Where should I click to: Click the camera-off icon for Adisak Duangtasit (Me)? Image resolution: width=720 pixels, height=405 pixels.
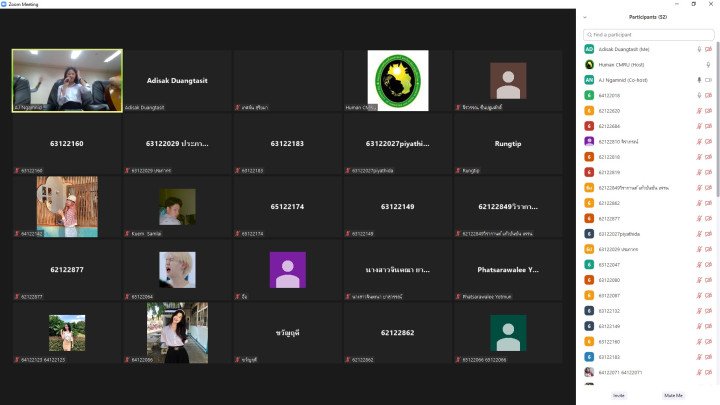[709, 49]
